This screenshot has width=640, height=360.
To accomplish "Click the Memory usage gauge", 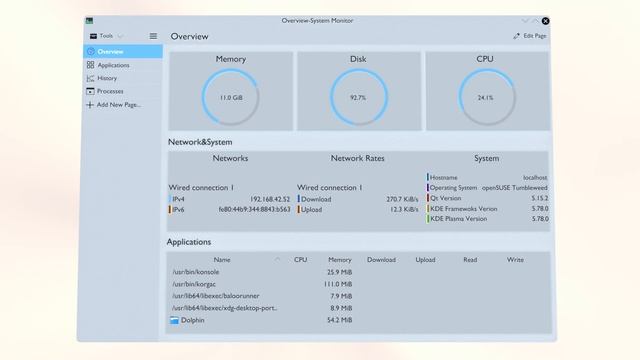I will click(x=231, y=97).
